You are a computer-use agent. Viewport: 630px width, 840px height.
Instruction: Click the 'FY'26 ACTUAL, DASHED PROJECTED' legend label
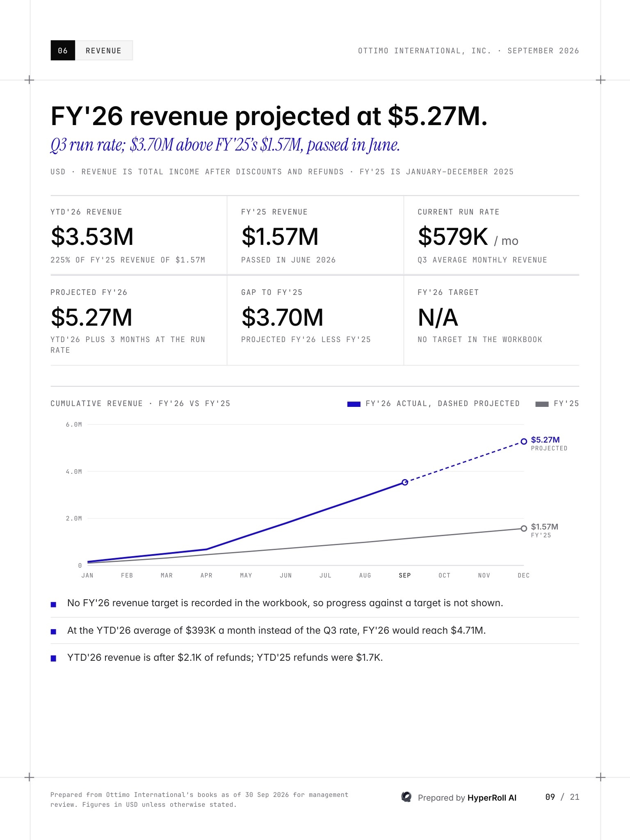(443, 404)
